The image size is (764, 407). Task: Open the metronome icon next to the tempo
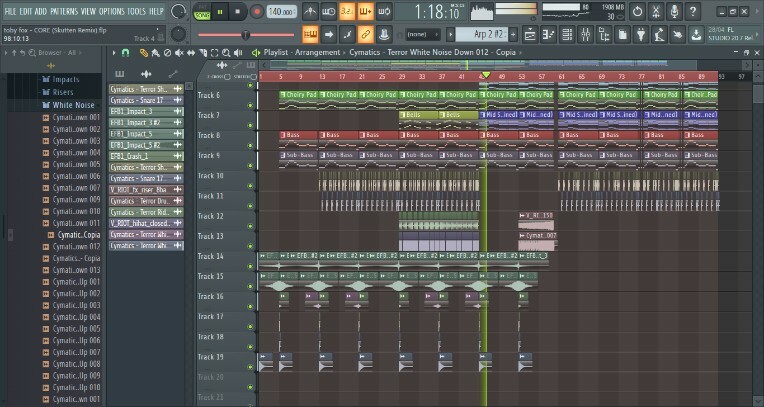(310, 12)
